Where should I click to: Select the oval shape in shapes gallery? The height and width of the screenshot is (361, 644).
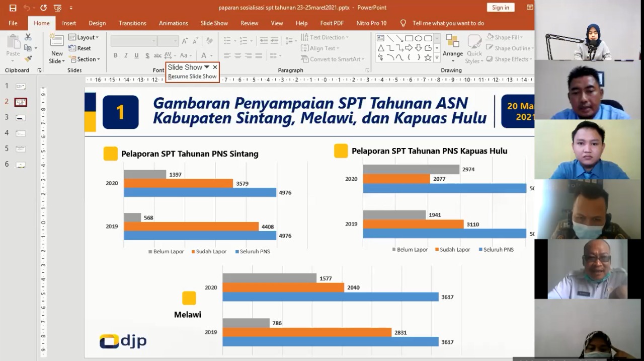point(418,38)
